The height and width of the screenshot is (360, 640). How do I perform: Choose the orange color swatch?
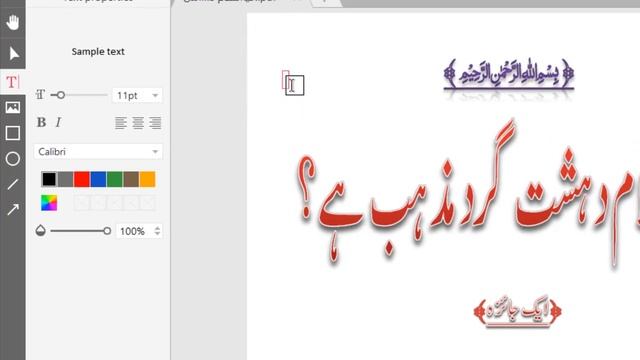pos(147,179)
